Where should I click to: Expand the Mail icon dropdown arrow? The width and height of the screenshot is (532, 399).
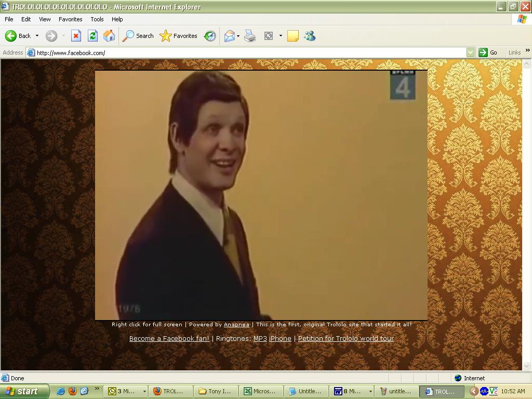pos(238,36)
